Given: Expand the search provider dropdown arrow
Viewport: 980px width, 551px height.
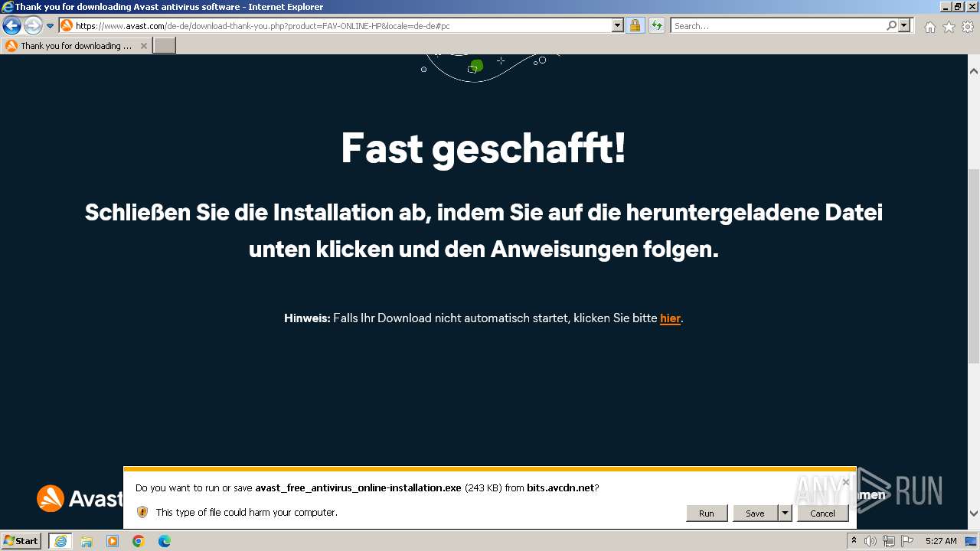Looking at the screenshot, I should pos(905,25).
